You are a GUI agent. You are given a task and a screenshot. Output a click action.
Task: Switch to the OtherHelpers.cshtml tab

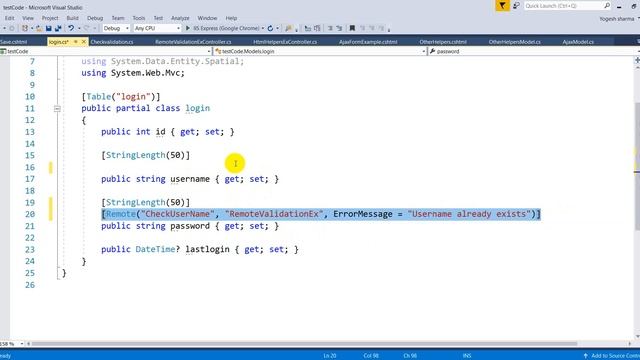(443, 42)
